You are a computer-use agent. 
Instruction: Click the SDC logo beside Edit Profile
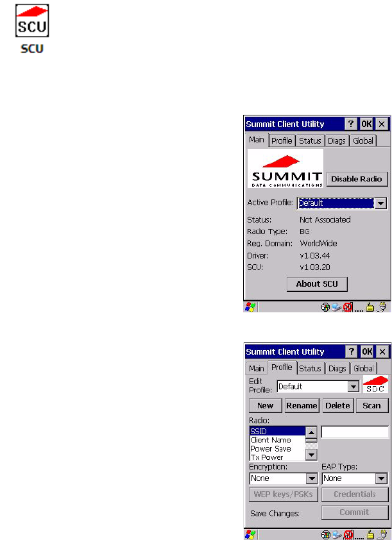coord(375,384)
